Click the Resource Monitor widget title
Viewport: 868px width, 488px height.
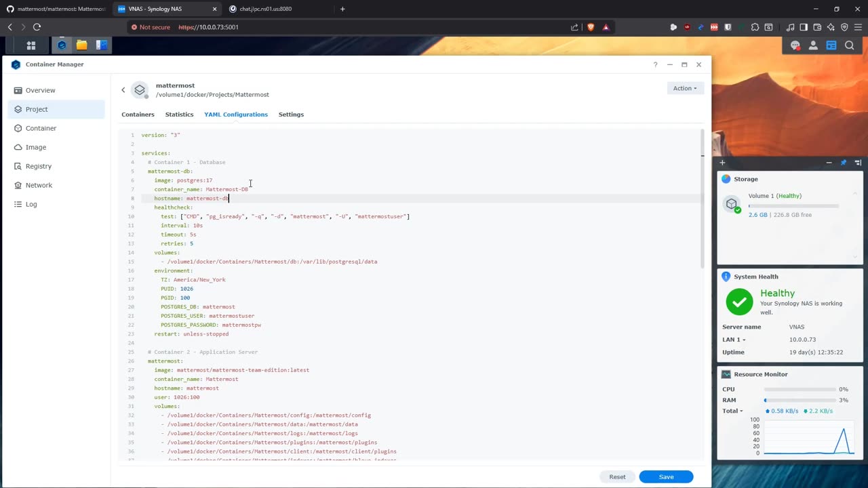pyautogui.click(x=760, y=374)
